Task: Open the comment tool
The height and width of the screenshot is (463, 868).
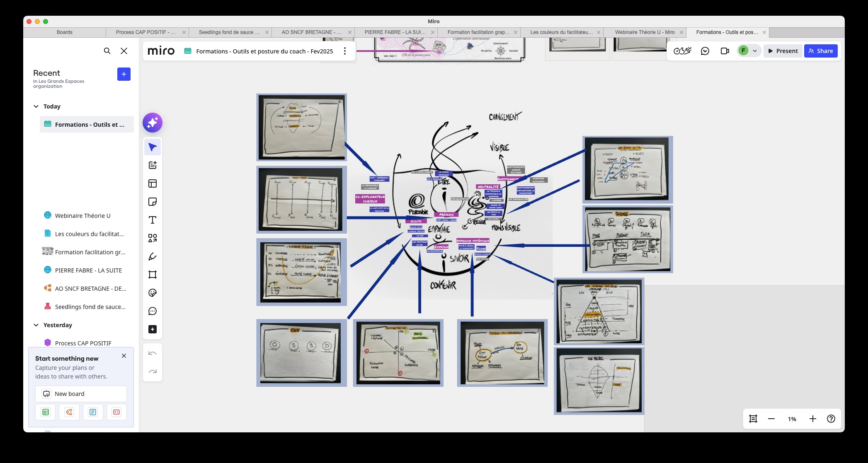Action: tap(153, 311)
